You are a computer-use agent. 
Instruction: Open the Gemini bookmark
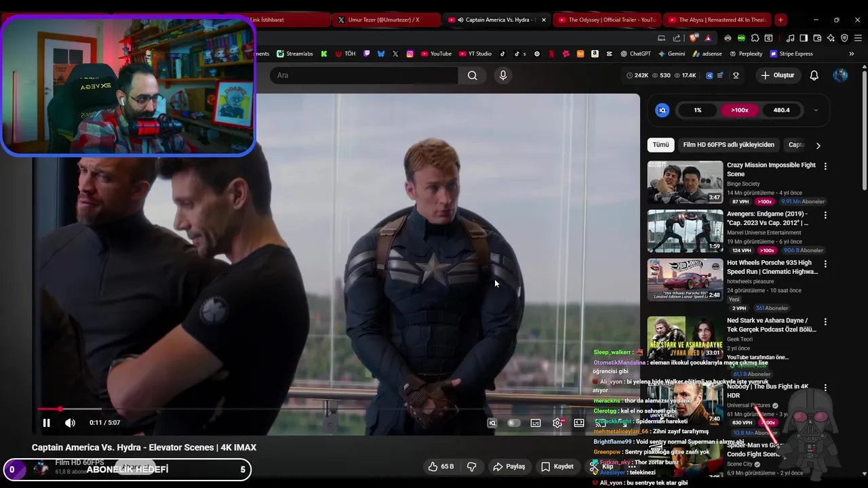[x=671, y=54]
